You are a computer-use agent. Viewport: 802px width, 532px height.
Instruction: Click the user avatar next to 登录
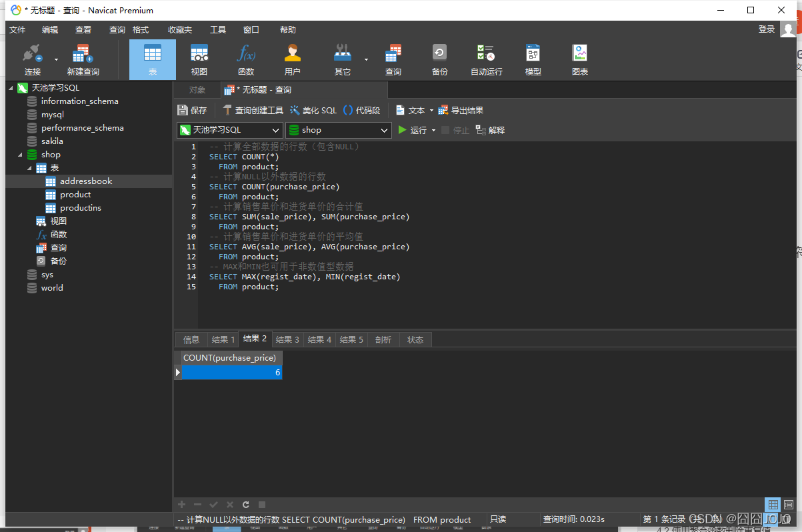pyautogui.click(x=789, y=29)
